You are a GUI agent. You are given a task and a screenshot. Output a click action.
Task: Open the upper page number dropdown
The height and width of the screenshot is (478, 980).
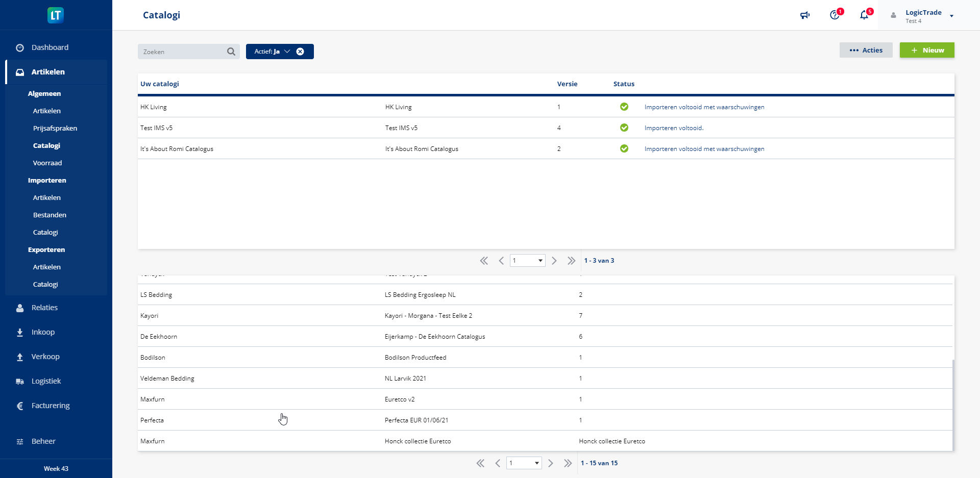pyautogui.click(x=528, y=261)
